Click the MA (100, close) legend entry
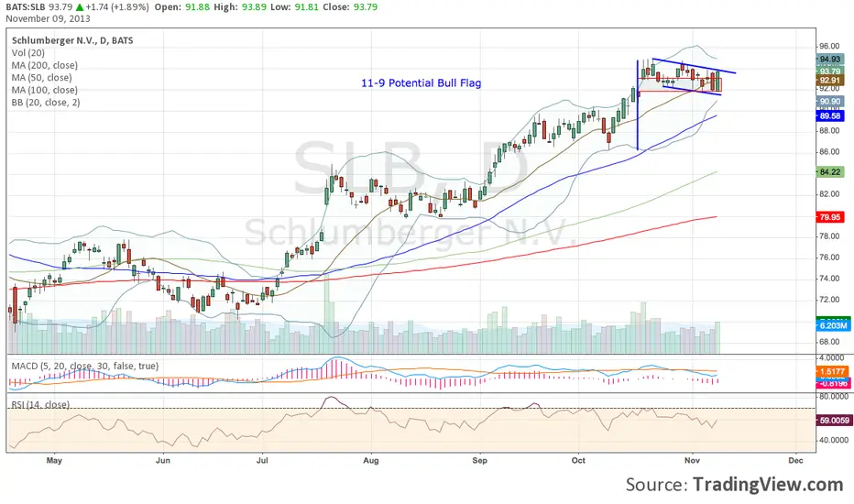Screen dimensions: 854x504 point(45,90)
